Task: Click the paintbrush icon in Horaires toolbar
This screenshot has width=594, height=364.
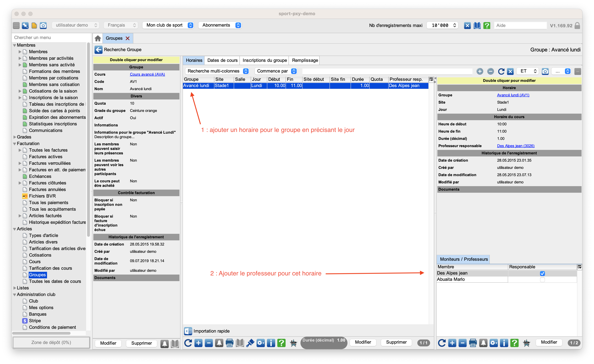Action: pos(250,343)
